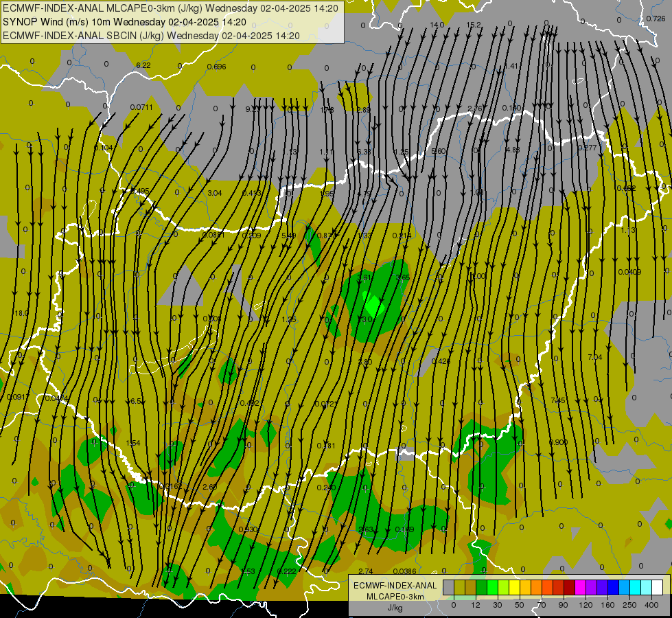
Task: Click the dark green legend swatch above 12
Action: pos(482,587)
